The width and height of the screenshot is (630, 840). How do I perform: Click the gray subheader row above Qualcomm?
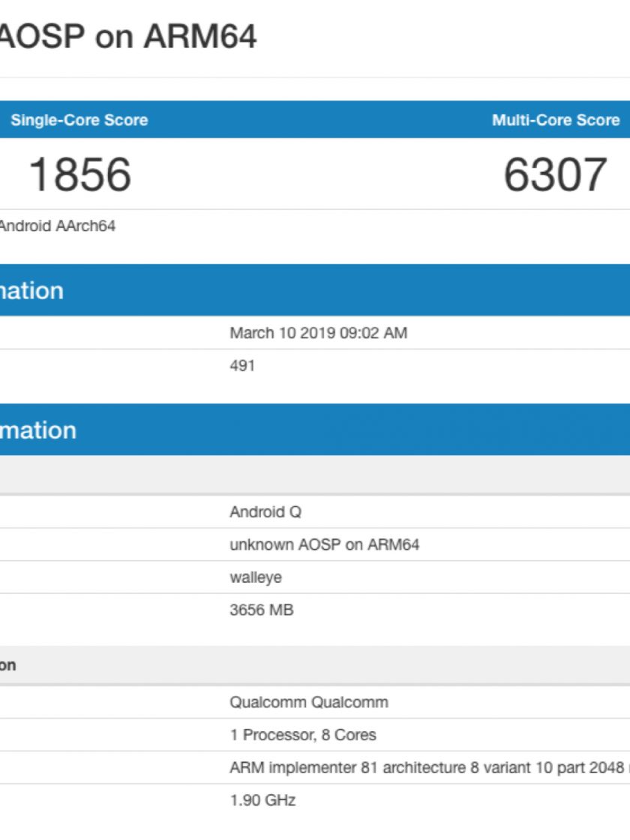click(x=315, y=665)
